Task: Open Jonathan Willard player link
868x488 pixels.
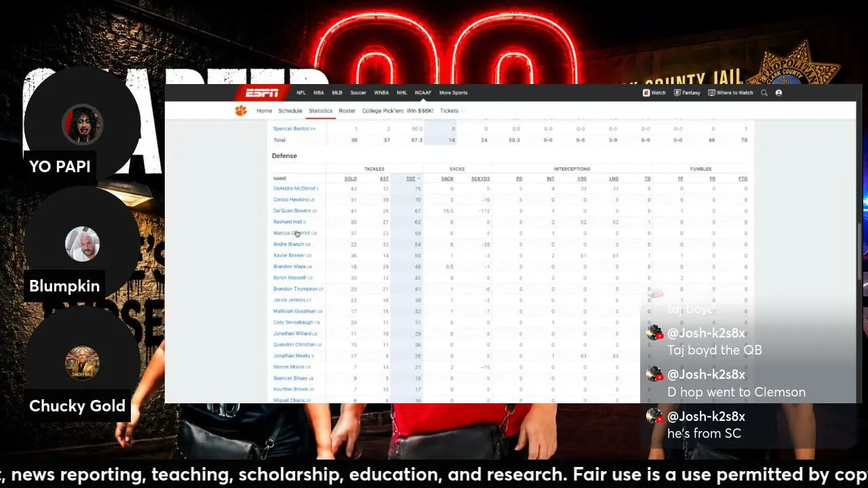Action: (292, 333)
